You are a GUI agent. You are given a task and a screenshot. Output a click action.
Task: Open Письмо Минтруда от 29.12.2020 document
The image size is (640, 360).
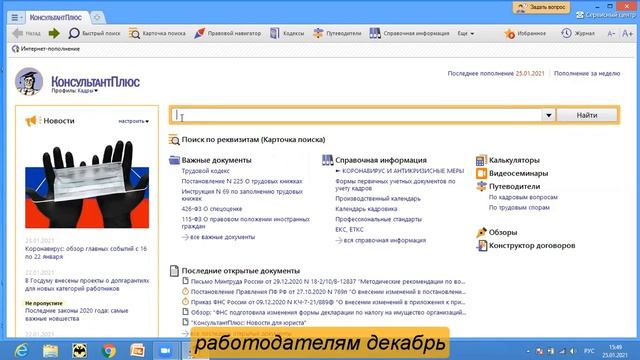pos(328,282)
